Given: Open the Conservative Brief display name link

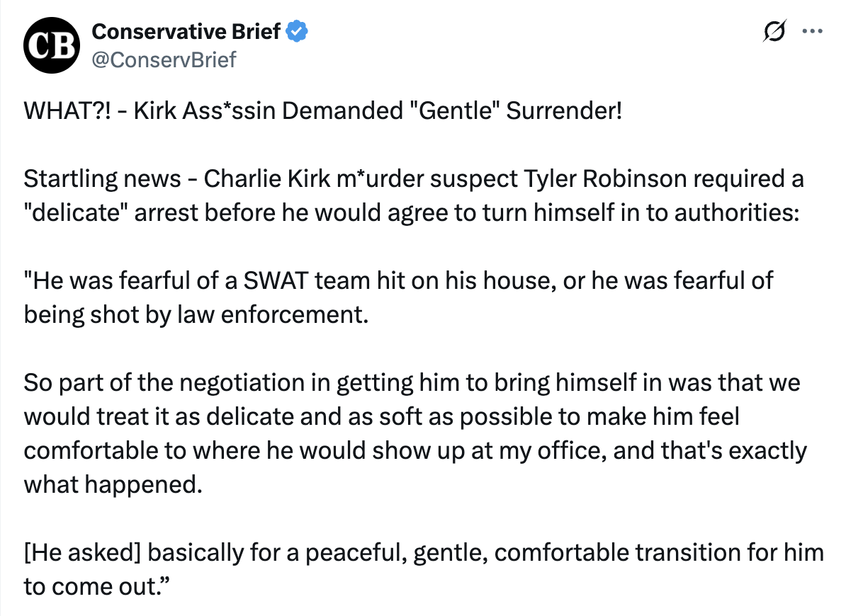Looking at the screenshot, I should click(187, 32).
